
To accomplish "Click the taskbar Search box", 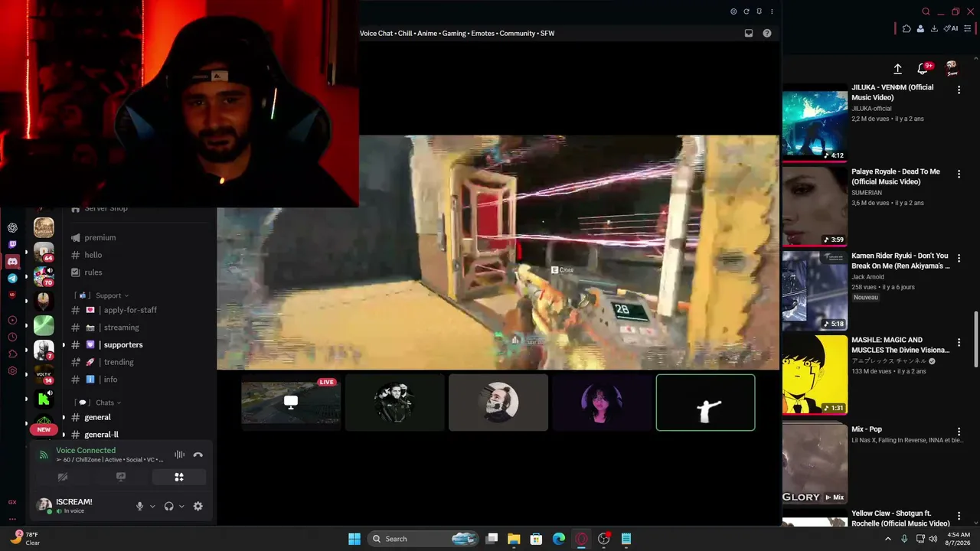I will click(423, 539).
